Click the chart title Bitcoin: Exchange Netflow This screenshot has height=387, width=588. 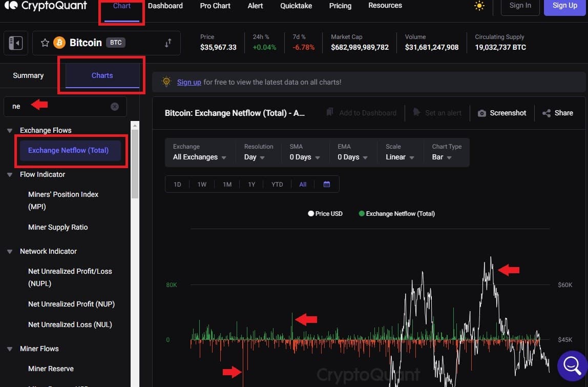[235, 113]
